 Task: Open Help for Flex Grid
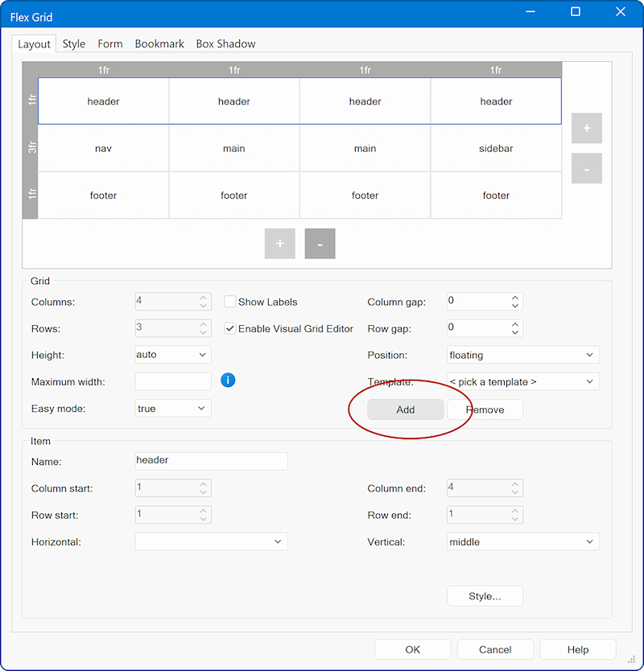[x=578, y=649]
